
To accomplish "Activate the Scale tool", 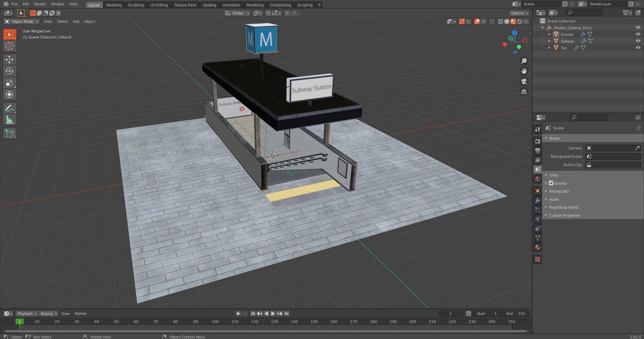I will 9,83.
